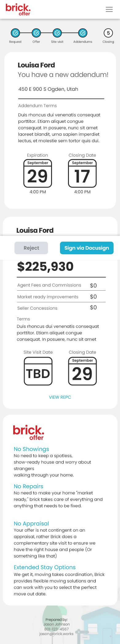Click the TBD Site Visit Date calendar
Image resolution: width=120 pixels, height=644 pixels.
pyautogui.click(x=38, y=371)
